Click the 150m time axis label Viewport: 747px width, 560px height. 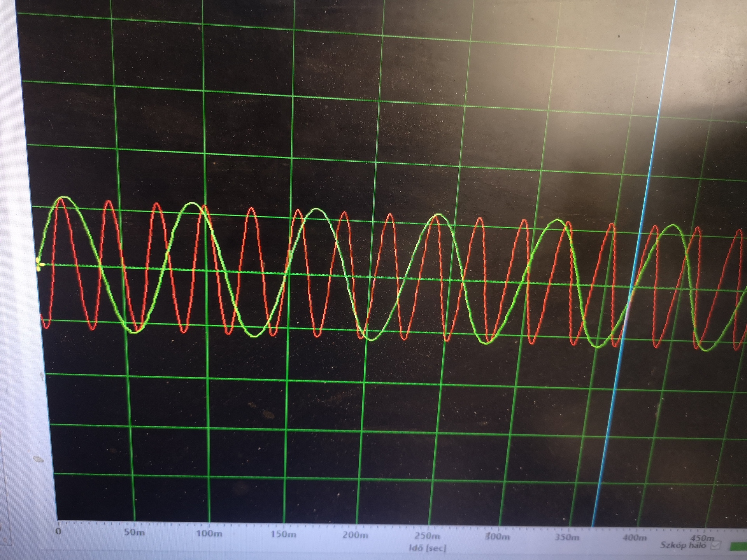(283, 534)
